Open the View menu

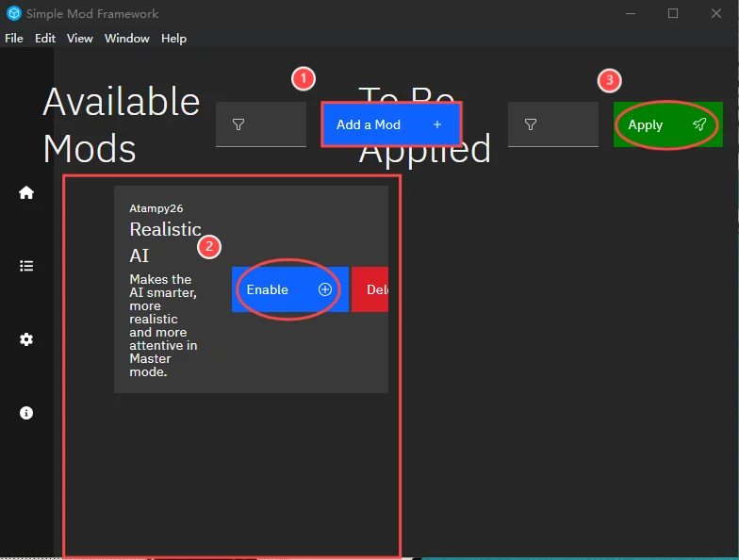pos(80,39)
